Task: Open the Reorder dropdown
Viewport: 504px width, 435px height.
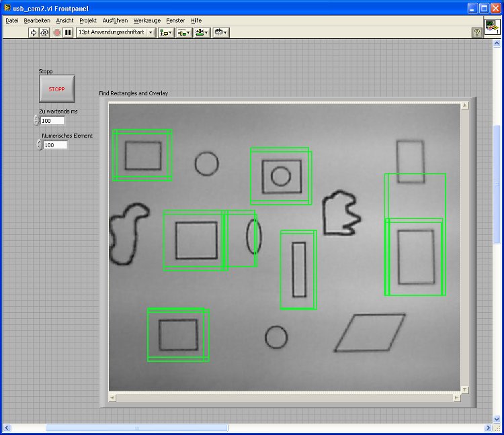Action: (x=221, y=32)
